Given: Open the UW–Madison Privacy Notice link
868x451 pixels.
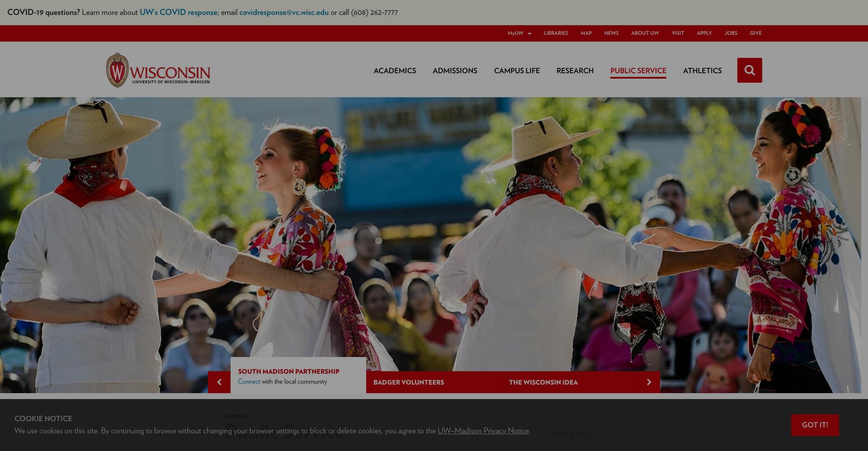Looking at the screenshot, I should 483,431.
